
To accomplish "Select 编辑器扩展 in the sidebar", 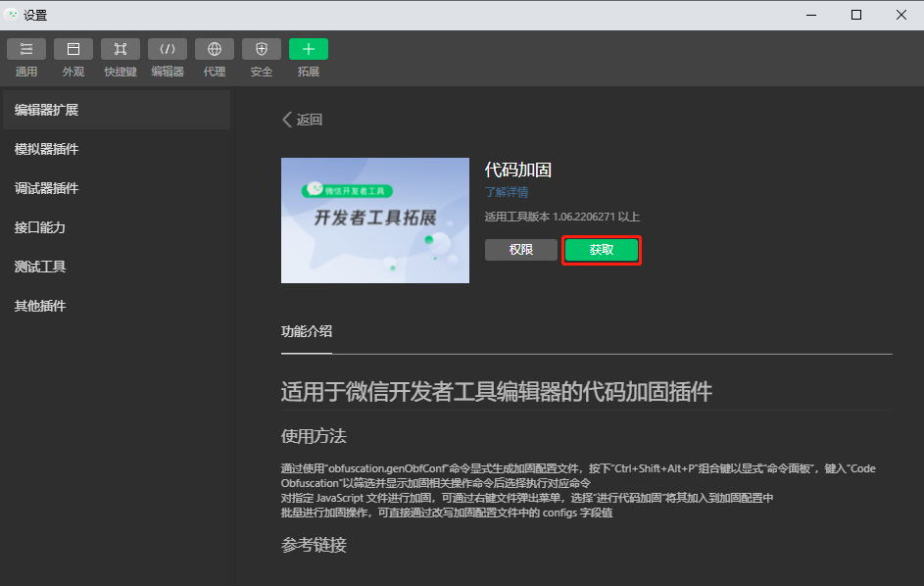I will 117,110.
